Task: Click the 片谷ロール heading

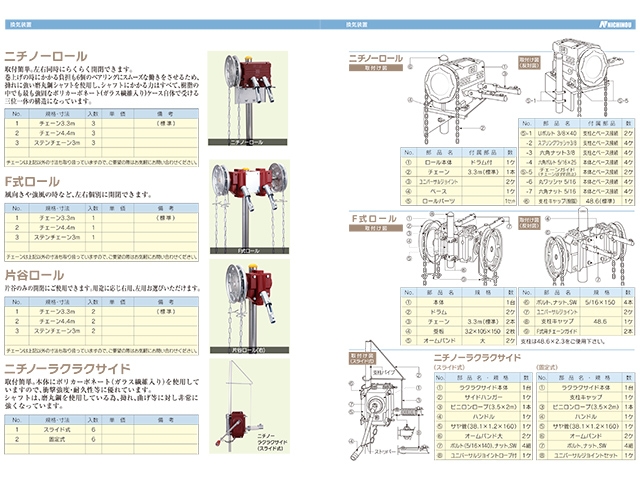Action: pyautogui.click(x=34, y=275)
